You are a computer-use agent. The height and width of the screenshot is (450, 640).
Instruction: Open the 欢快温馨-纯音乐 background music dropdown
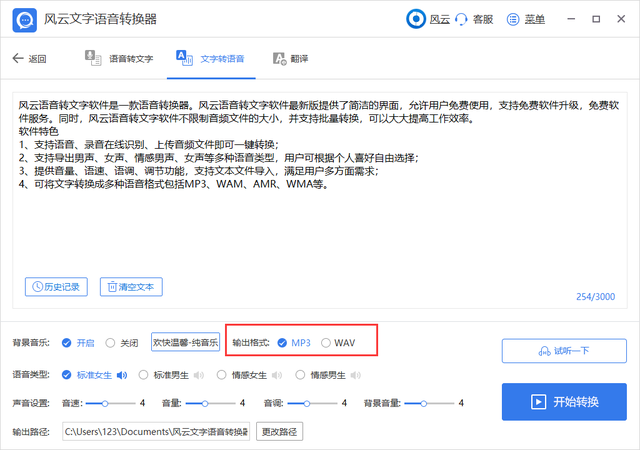pos(185,343)
